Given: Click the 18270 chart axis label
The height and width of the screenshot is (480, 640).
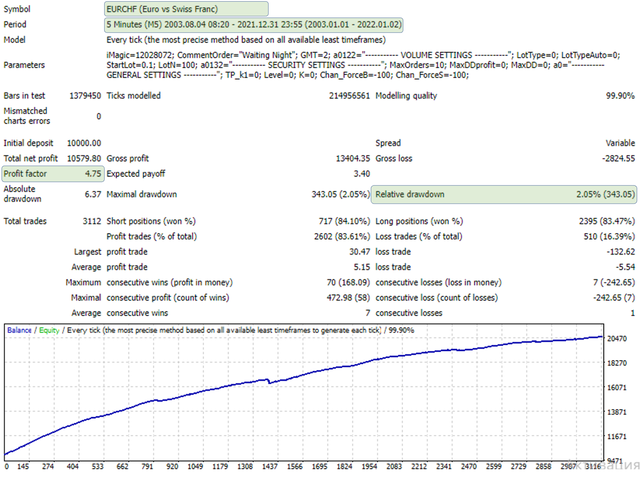Looking at the screenshot, I should 617,363.
